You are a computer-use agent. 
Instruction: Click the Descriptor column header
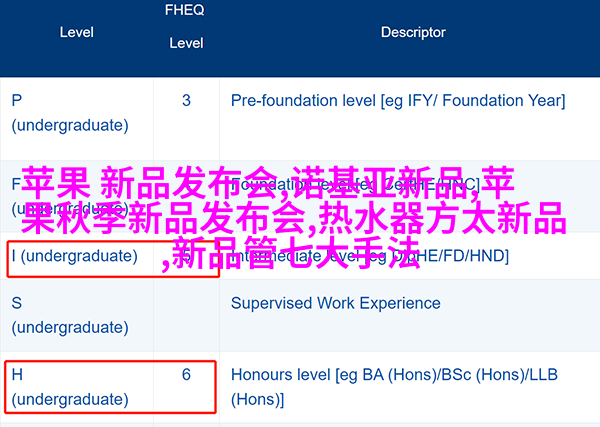click(413, 33)
